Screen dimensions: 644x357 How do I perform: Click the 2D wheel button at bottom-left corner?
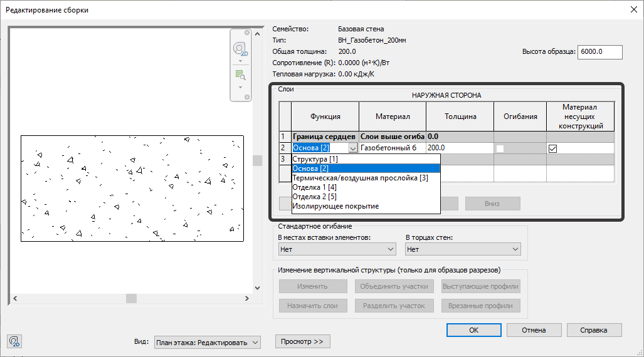click(14, 341)
